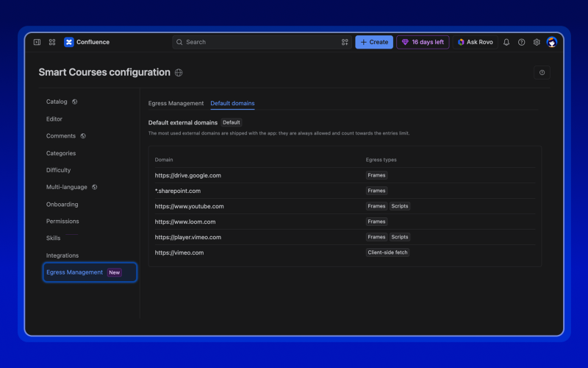Click the Domain column header
The height and width of the screenshot is (368, 588).
(x=164, y=160)
